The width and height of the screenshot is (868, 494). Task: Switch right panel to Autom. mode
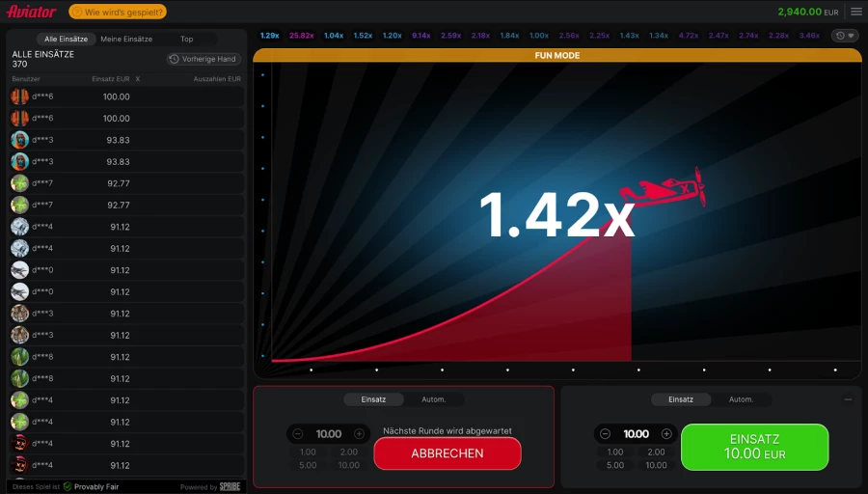click(741, 399)
